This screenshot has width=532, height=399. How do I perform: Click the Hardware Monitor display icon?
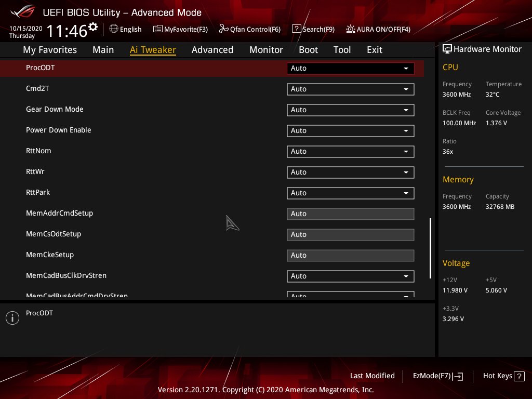click(x=447, y=49)
